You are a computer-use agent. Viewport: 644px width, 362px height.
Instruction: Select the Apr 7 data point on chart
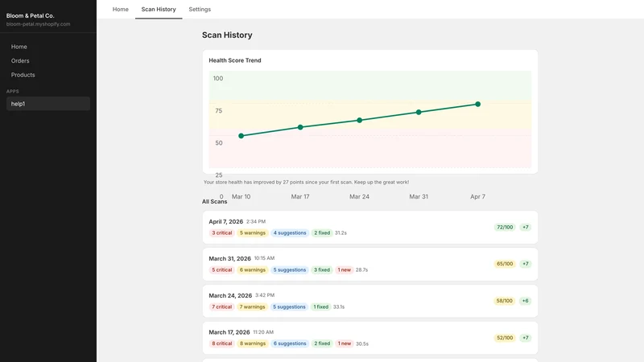pos(477,105)
